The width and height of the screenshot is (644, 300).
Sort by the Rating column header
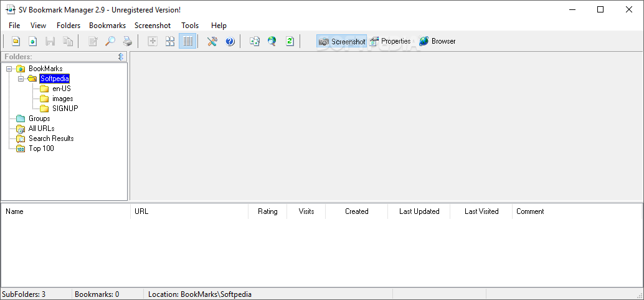point(267,211)
